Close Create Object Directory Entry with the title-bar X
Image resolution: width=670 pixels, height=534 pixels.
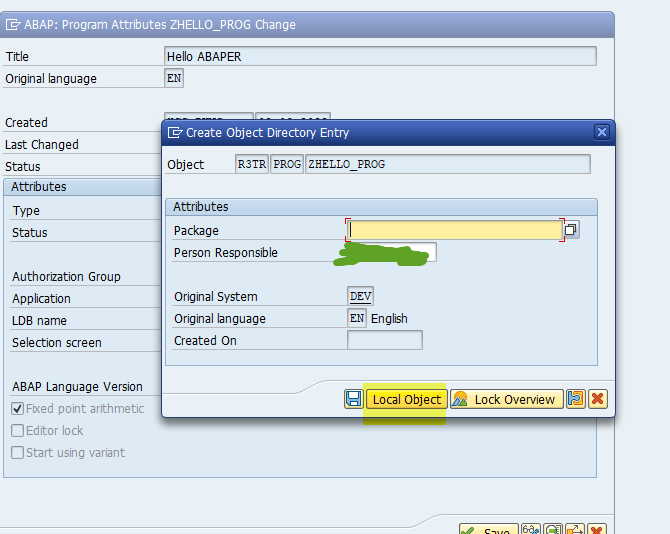602,132
